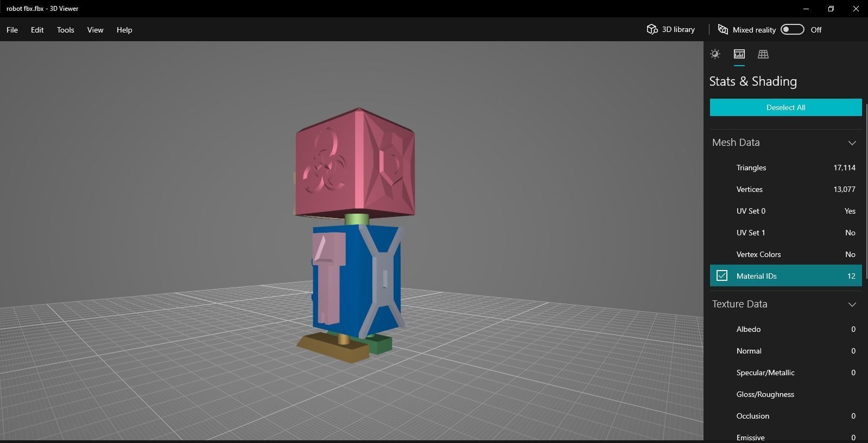
Task: Click the robot's pink cube head
Action: (356, 163)
